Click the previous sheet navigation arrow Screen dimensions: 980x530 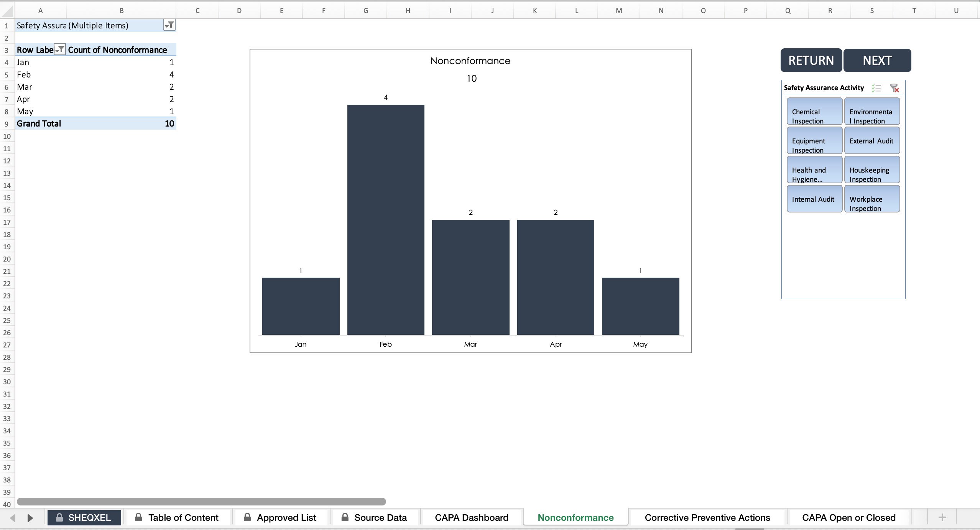point(13,517)
